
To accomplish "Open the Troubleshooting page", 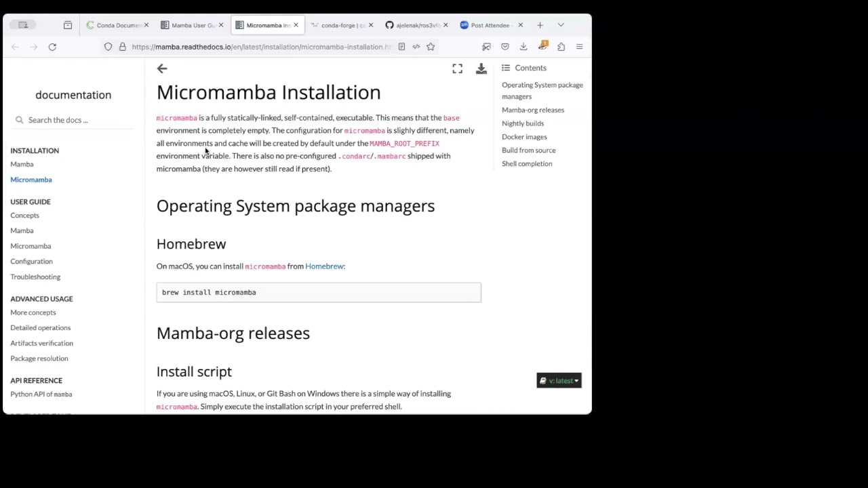I will [x=35, y=277].
